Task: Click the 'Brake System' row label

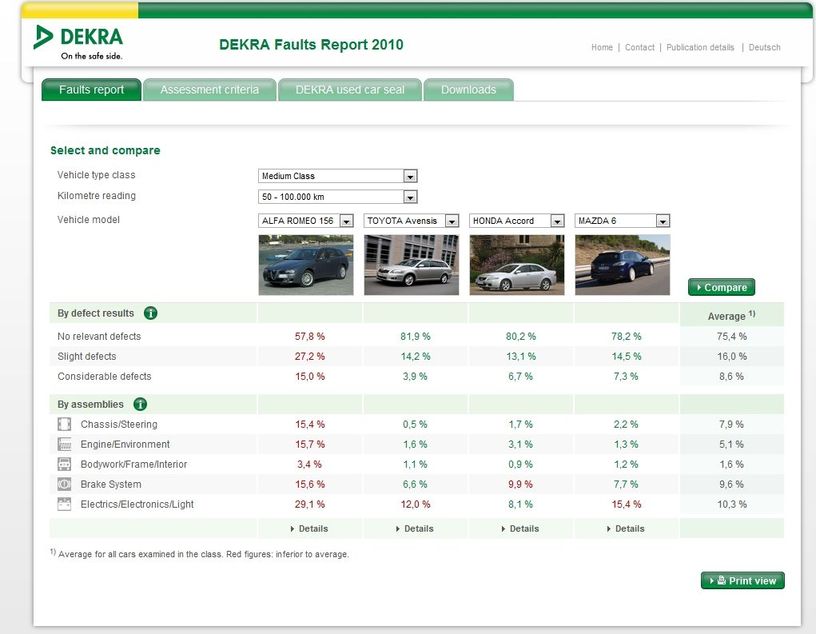Action: pyautogui.click(x=111, y=484)
